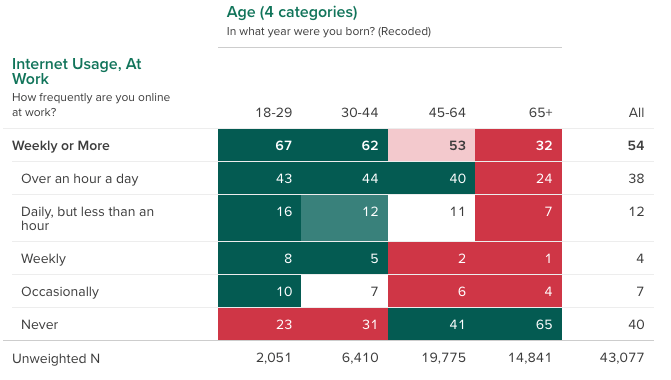Click the Age (4 categories) heading
Viewport: 671px width, 380px height.
[x=291, y=12]
